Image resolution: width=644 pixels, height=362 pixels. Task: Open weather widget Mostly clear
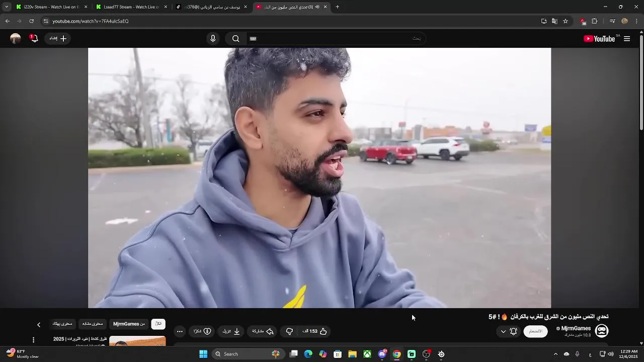click(23, 354)
